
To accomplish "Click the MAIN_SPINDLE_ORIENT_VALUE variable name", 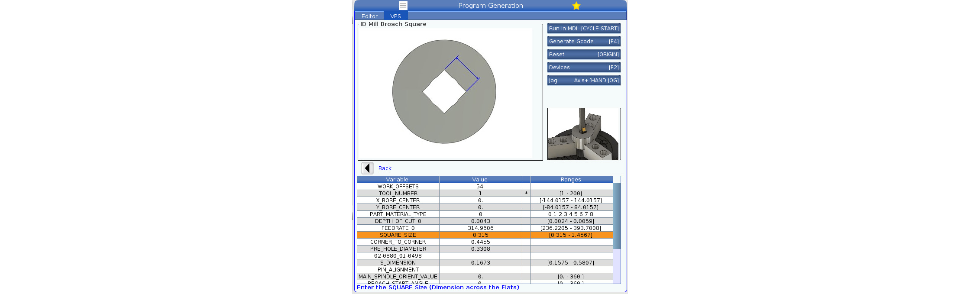I will 398,277.
